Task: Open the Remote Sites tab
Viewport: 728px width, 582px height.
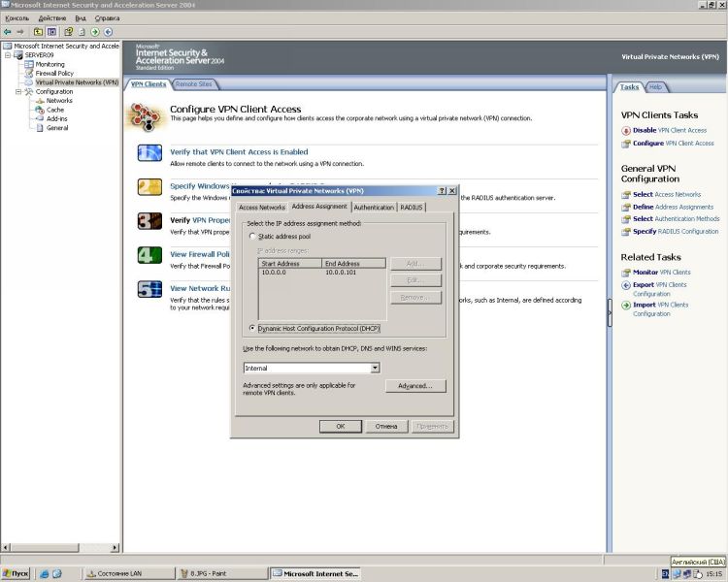Action: [193, 84]
